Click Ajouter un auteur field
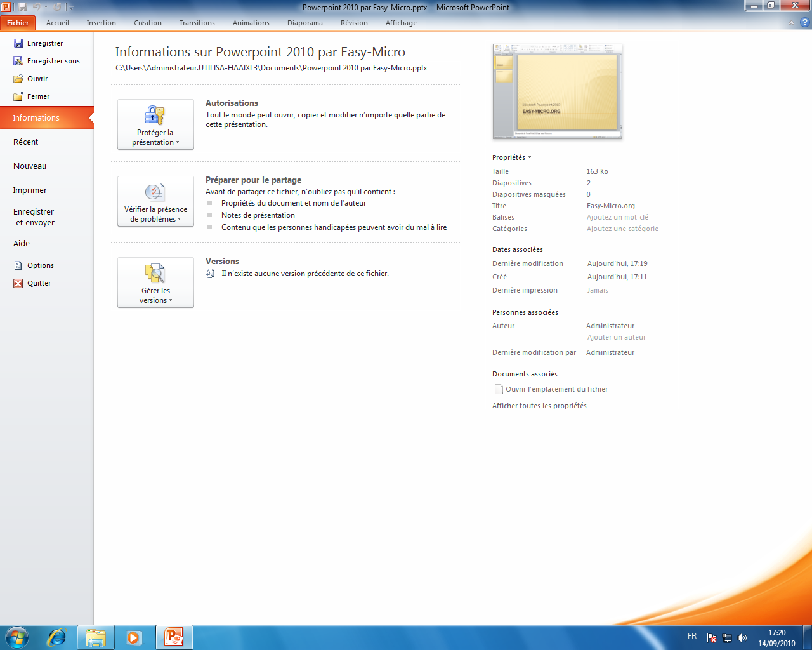812x650 pixels. coord(617,337)
